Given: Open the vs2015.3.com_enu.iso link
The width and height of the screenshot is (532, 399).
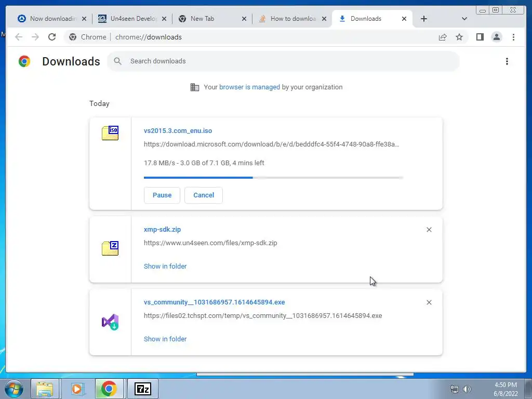Looking at the screenshot, I should [178, 130].
